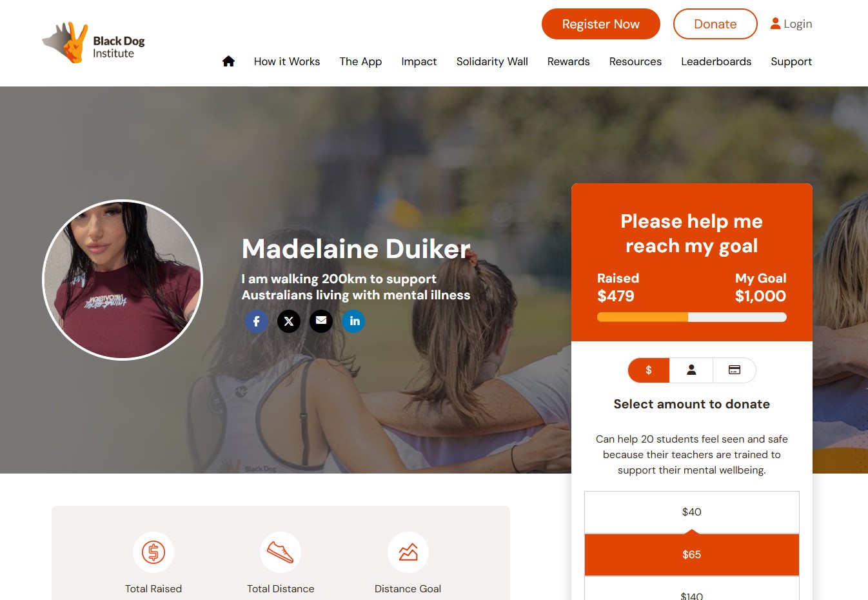Share page via Facebook icon
868x600 pixels.
click(257, 321)
